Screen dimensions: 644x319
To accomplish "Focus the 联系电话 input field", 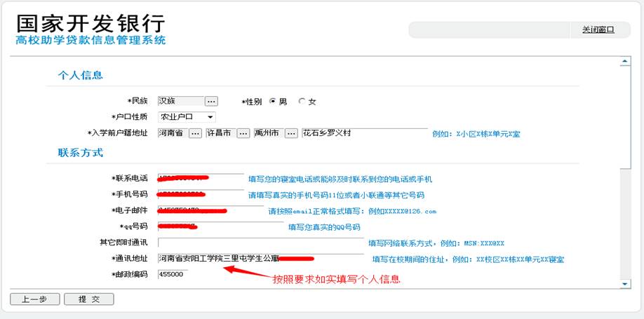I will point(201,179).
